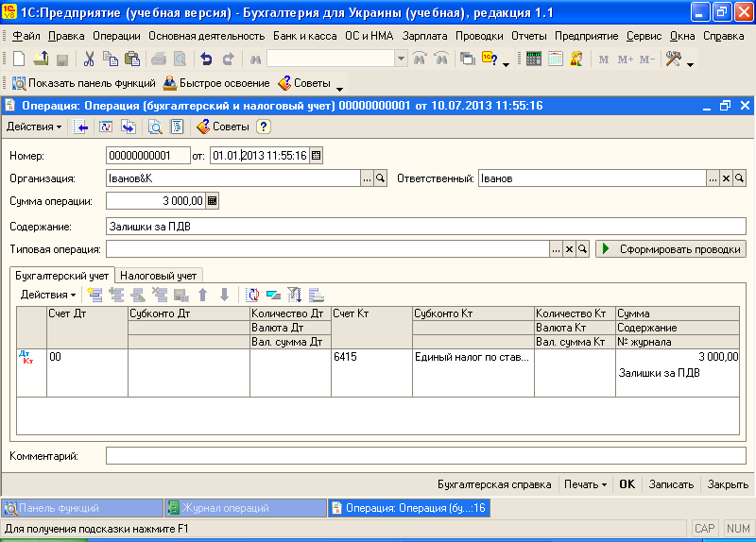Click the refresh icon in postings table toolbar
Screen dimensions: 756x542
tap(252, 295)
